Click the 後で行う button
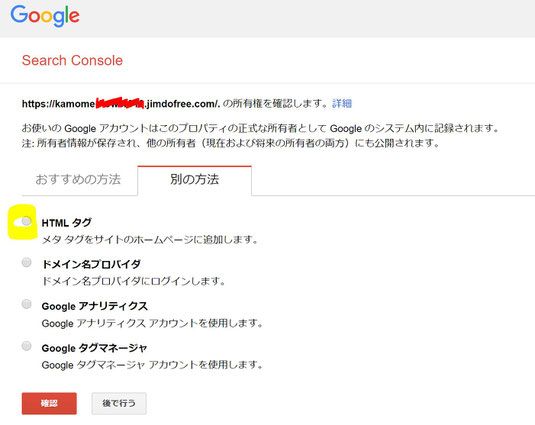Image resolution: width=535 pixels, height=425 pixels. (119, 404)
